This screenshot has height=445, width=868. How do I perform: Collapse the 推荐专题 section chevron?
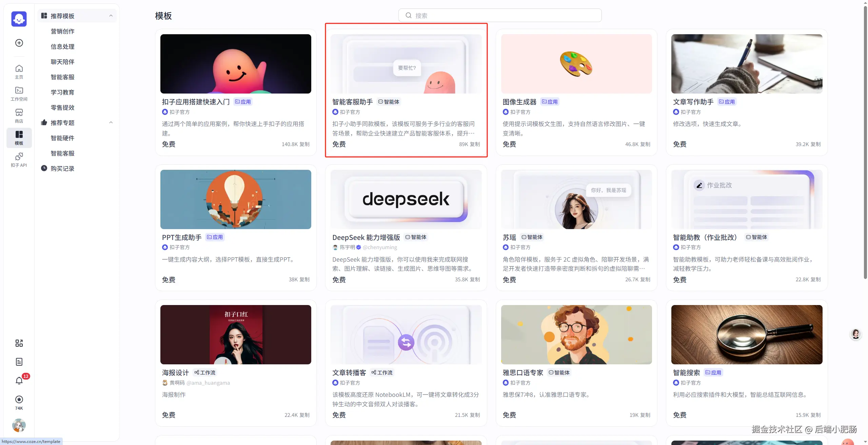pos(111,122)
